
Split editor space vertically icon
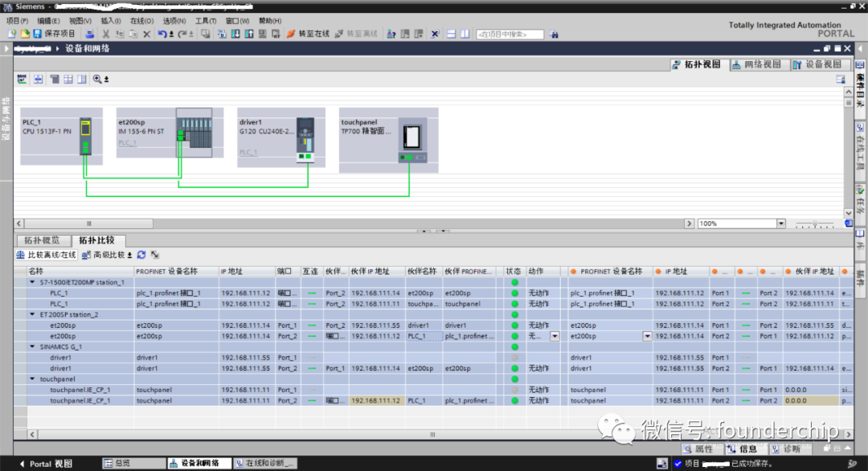(x=465, y=35)
